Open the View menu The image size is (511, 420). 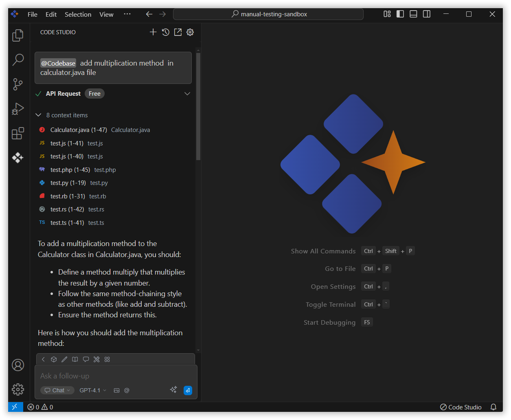point(106,14)
